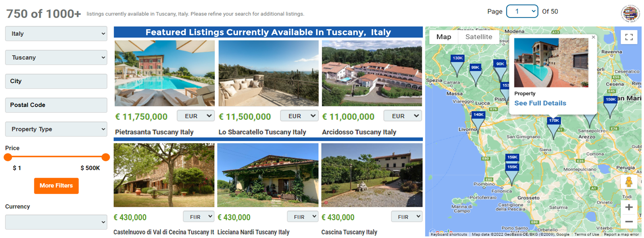644x238 pixels.
Task: Close the property info popup
Action: point(593,37)
